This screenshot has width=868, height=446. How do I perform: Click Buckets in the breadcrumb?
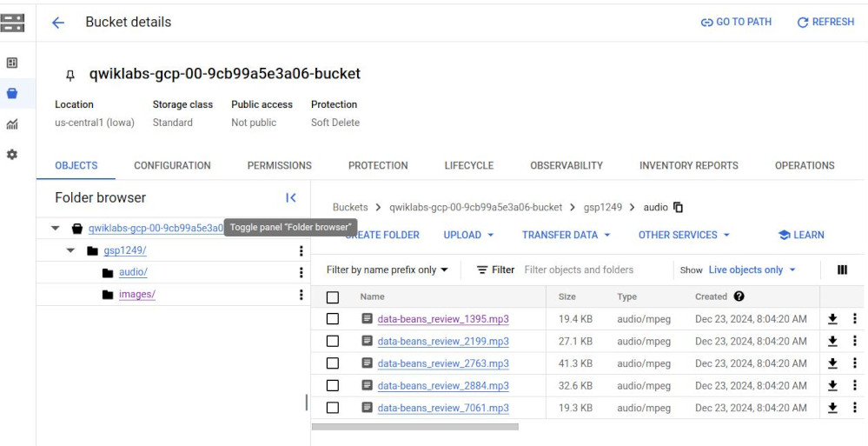(350, 207)
